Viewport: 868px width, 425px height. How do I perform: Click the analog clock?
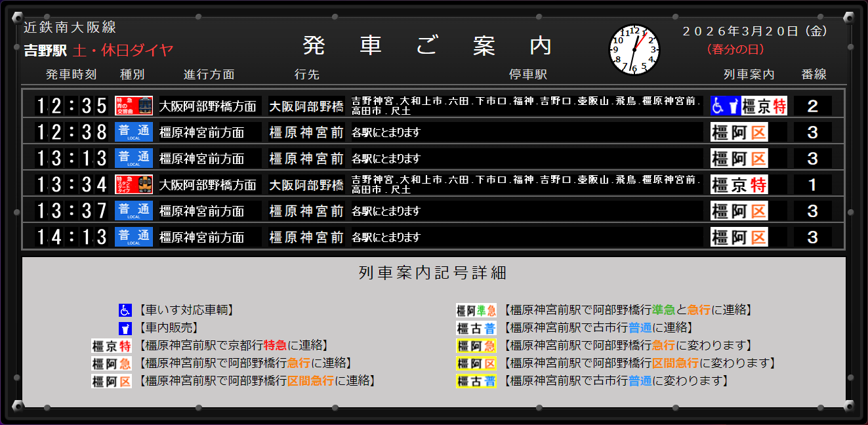[634, 50]
